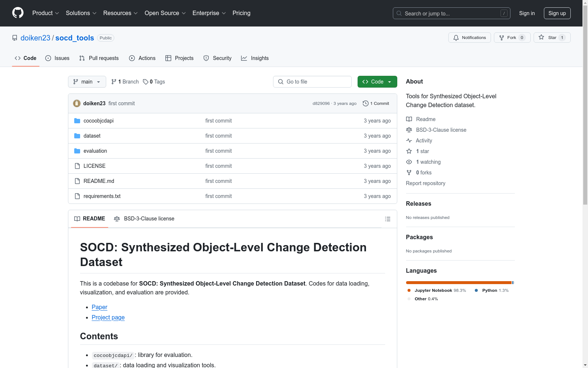Click the Go to file search field

pos(312,82)
